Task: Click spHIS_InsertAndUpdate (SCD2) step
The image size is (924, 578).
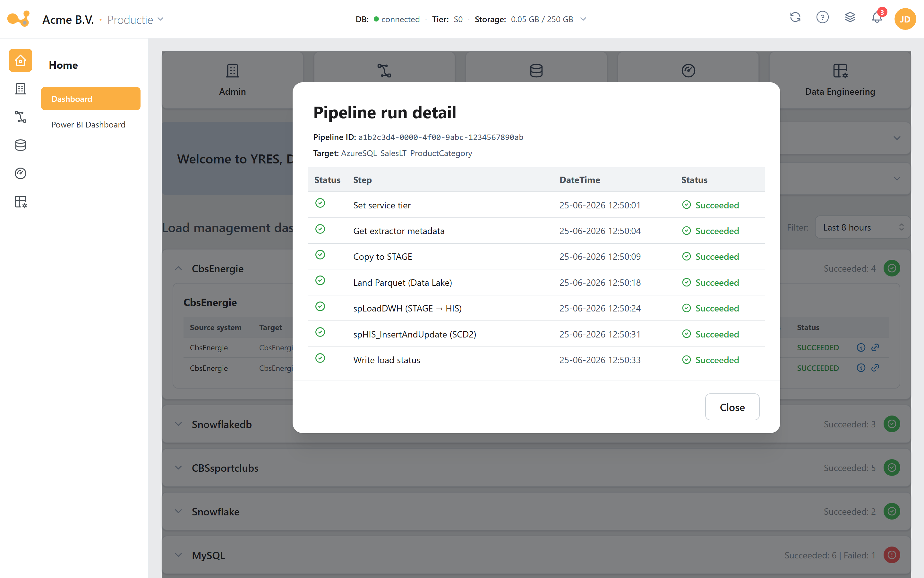Action: tap(415, 334)
